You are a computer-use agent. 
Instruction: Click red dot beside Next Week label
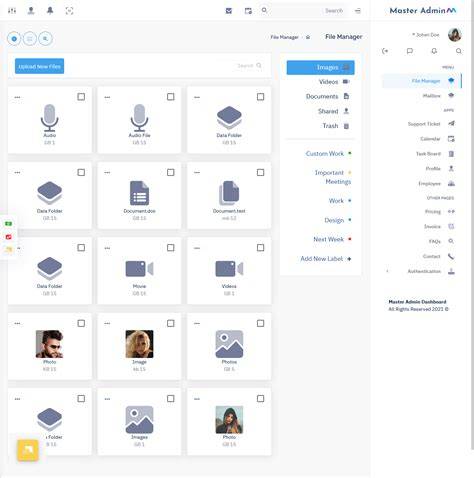350,239
